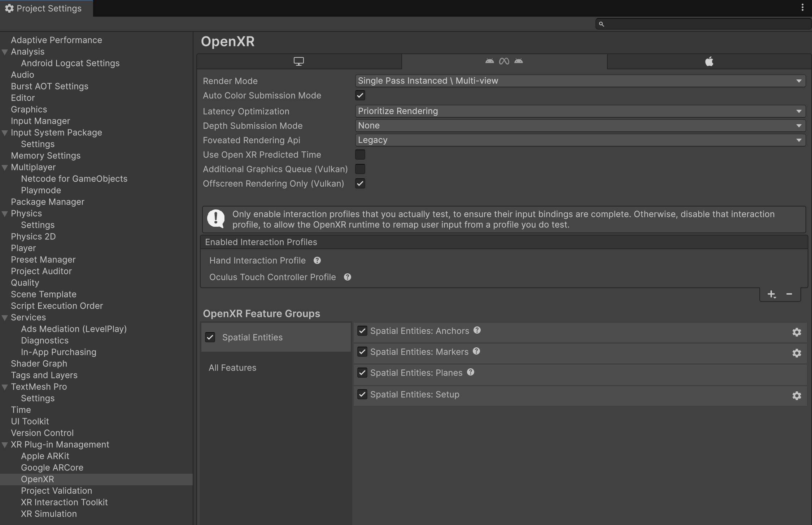Open Script Execution Order settings

[x=57, y=306]
